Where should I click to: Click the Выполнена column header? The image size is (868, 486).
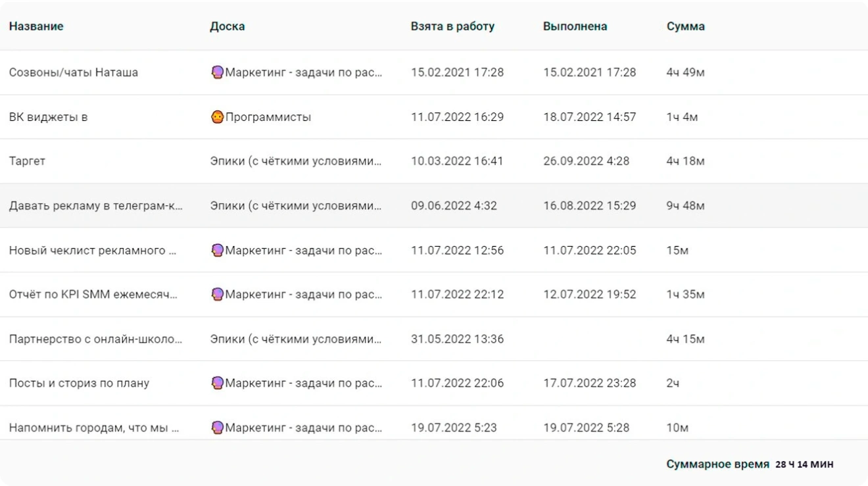click(x=575, y=27)
